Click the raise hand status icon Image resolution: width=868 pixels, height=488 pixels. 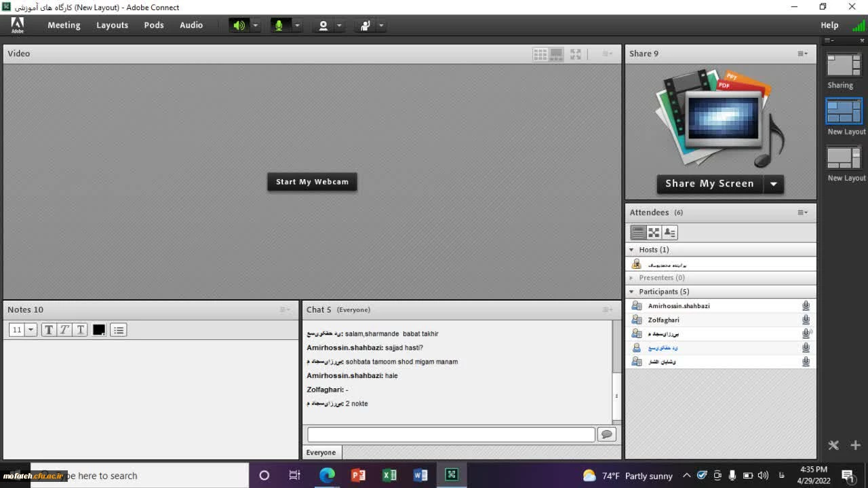click(x=366, y=26)
